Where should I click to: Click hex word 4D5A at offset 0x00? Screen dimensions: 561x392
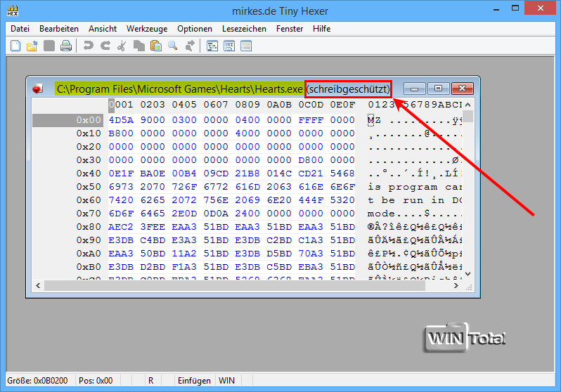(120, 120)
